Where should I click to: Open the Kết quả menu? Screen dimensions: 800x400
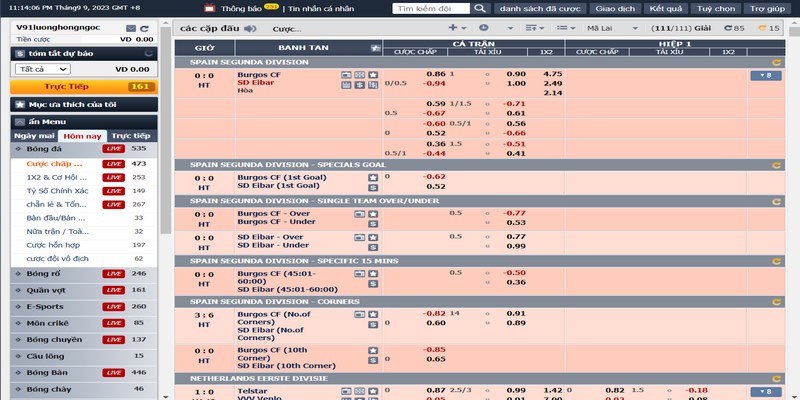coord(665,9)
